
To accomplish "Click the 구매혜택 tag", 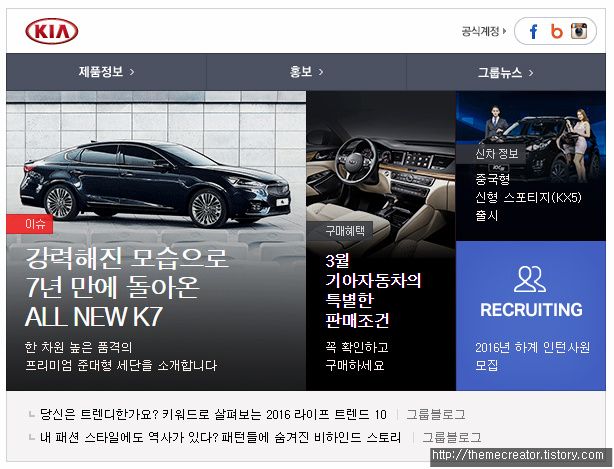I will point(340,231).
